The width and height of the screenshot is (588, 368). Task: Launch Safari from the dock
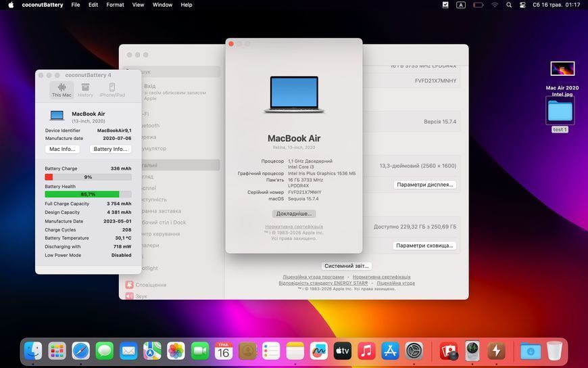click(81, 351)
